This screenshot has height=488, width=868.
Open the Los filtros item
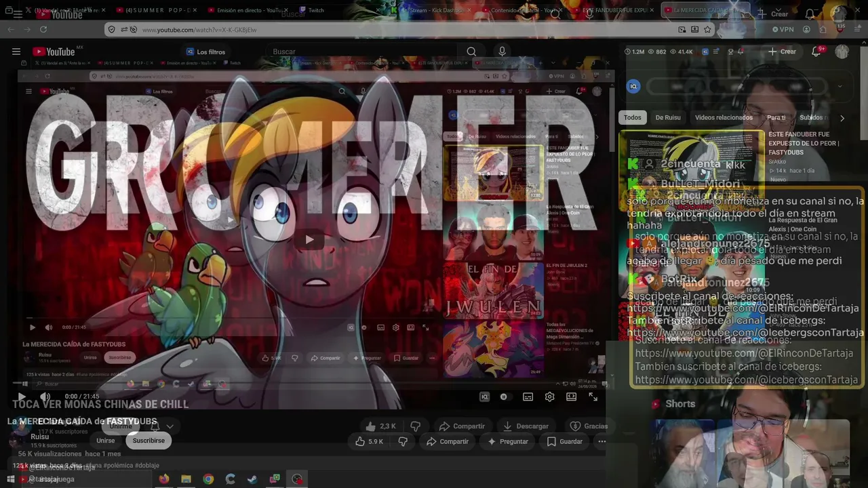coord(206,52)
